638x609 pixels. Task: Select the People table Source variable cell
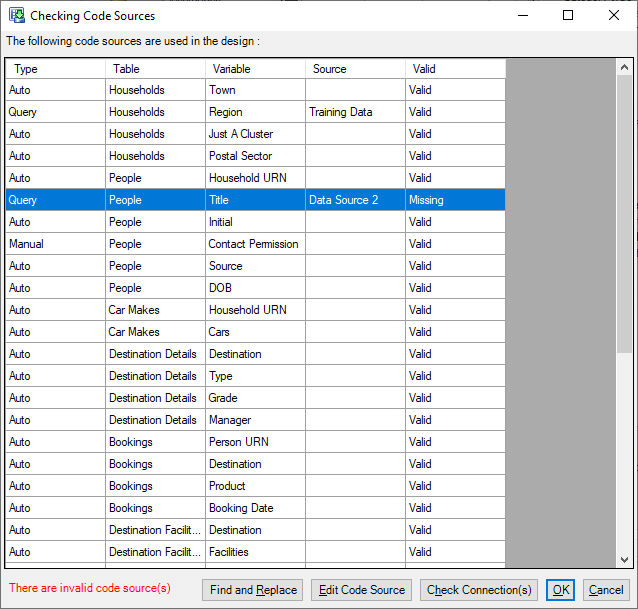point(256,266)
